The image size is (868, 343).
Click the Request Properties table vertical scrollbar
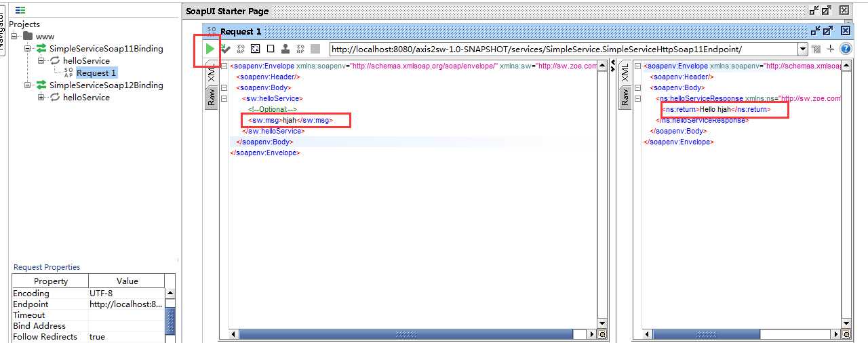[x=170, y=315]
